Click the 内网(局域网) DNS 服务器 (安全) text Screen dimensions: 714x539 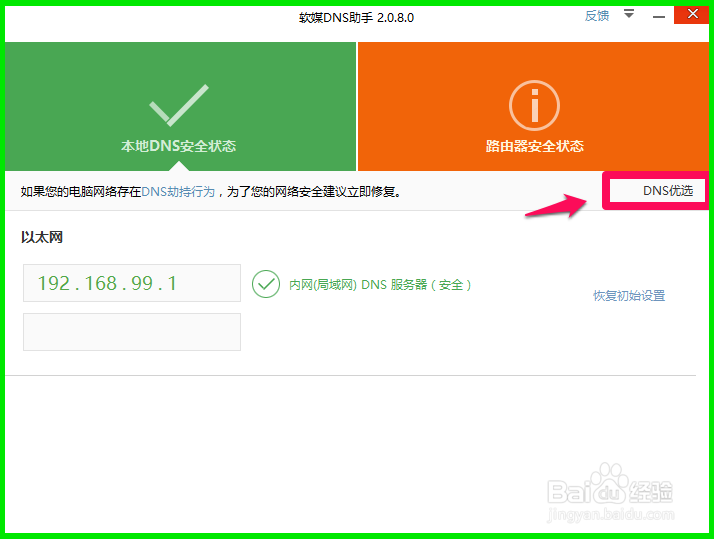(x=380, y=285)
